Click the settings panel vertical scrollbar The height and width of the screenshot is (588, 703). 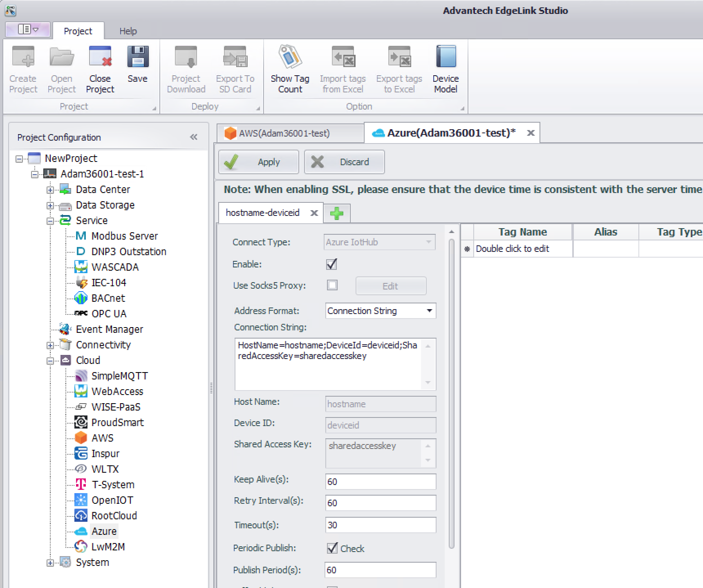pos(452,394)
